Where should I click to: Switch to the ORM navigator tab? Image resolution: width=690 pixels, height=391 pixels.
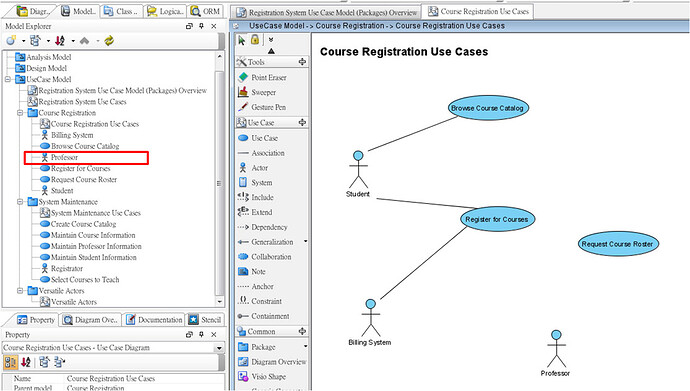(x=206, y=11)
